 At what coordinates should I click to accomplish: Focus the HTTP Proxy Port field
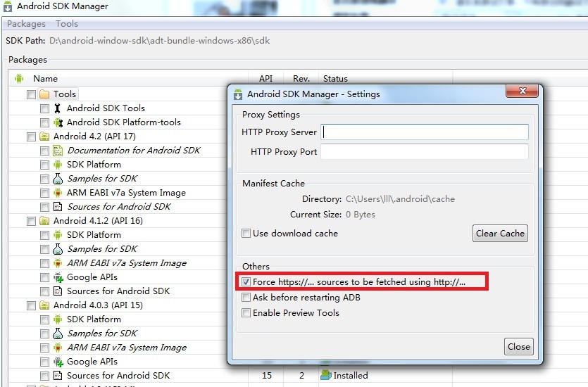tap(425, 152)
